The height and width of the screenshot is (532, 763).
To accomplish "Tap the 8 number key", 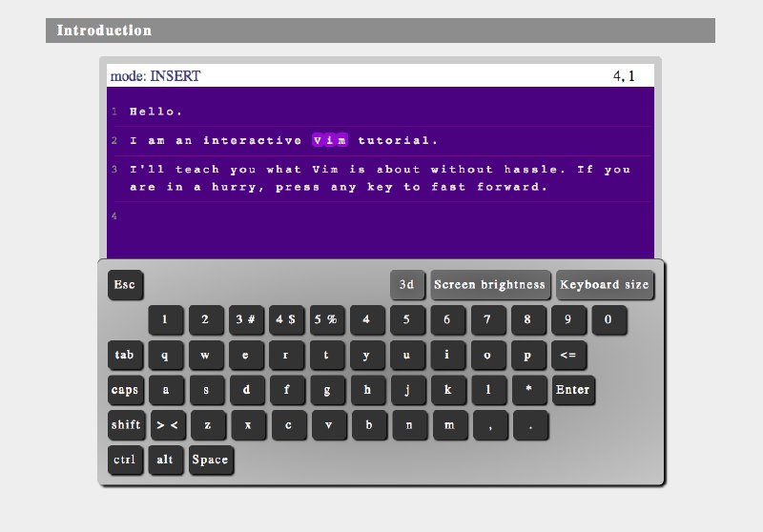I will pyautogui.click(x=528, y=319).
